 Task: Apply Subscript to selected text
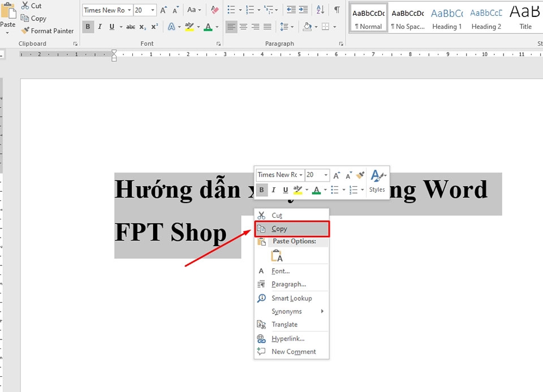coord(143,27)
